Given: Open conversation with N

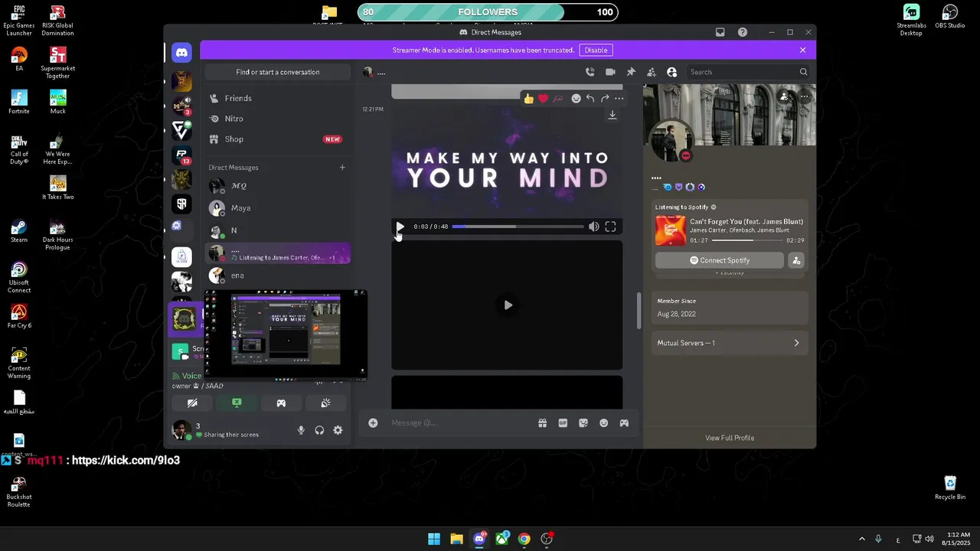Looking at the screenshot, I should tap(278, 230).
